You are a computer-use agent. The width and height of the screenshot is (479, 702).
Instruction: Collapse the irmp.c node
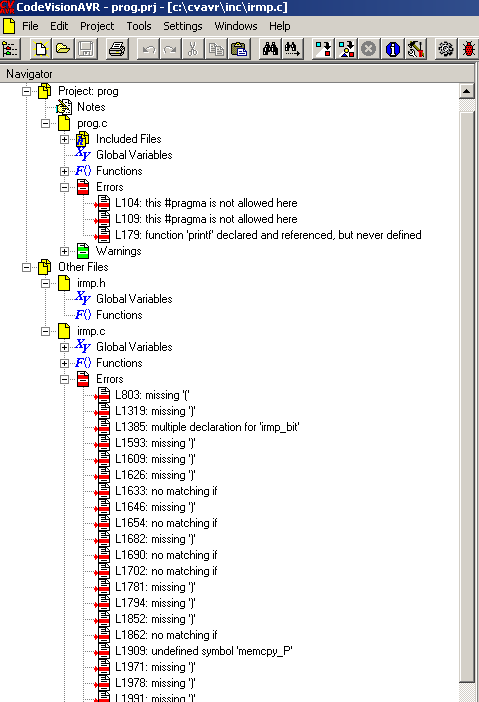pyautogui.click(x=46, y=331)
